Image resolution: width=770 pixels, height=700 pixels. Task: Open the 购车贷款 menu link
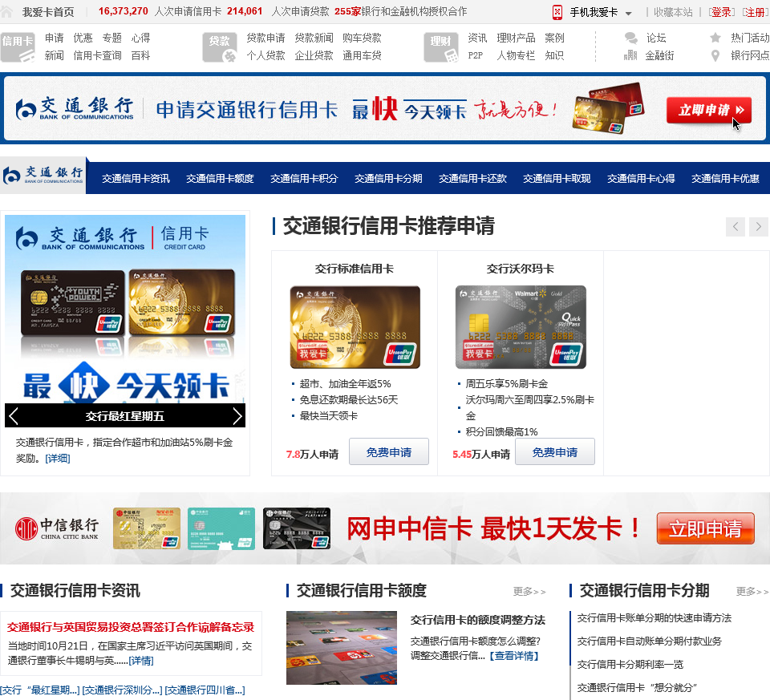362,38
